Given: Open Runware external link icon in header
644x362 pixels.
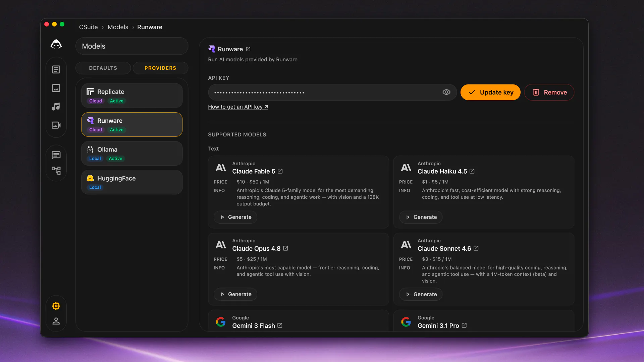Looking at the screenshot, I should click(248, 49).
